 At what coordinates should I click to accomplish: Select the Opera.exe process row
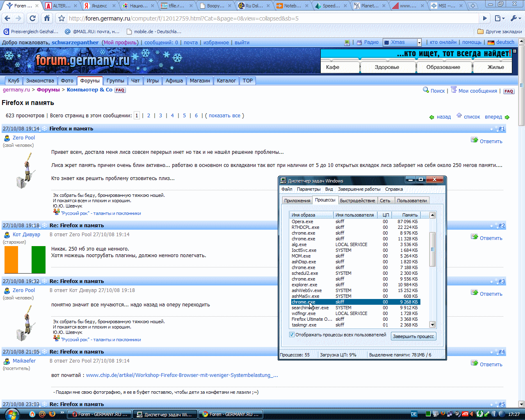click(x=355, y=221)
